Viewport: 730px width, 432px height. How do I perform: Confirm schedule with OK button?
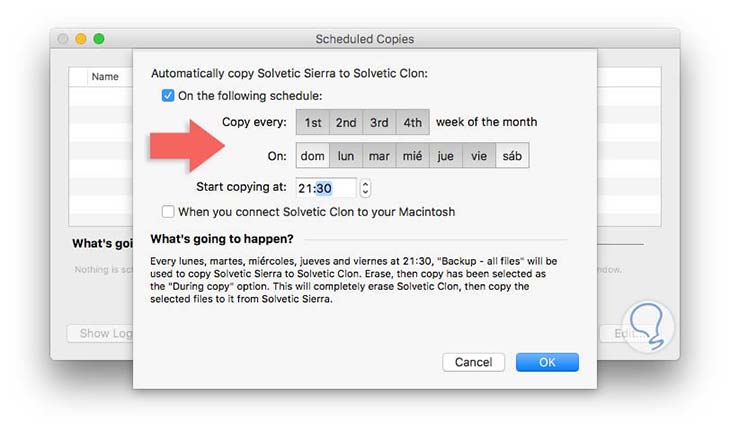(547, 362)
